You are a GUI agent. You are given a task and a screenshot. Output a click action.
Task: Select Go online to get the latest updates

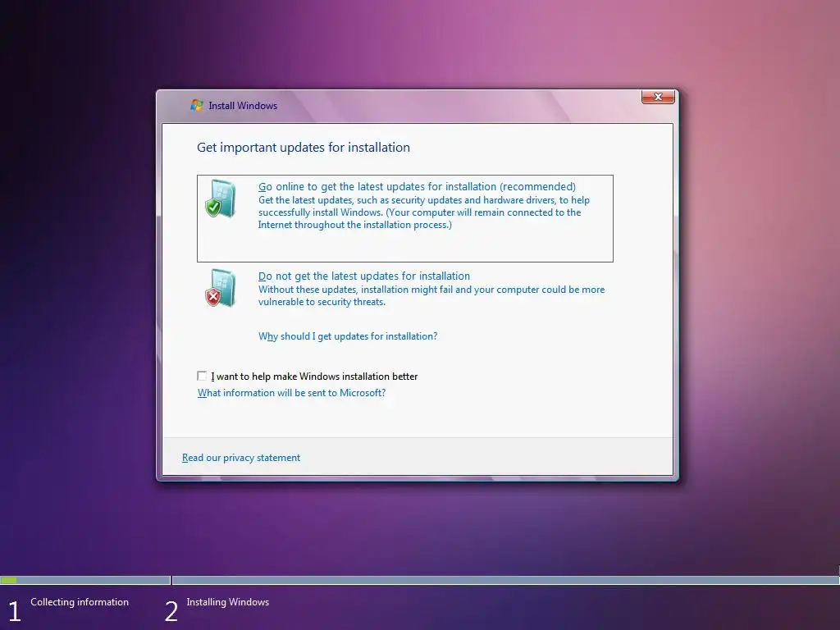405,218
